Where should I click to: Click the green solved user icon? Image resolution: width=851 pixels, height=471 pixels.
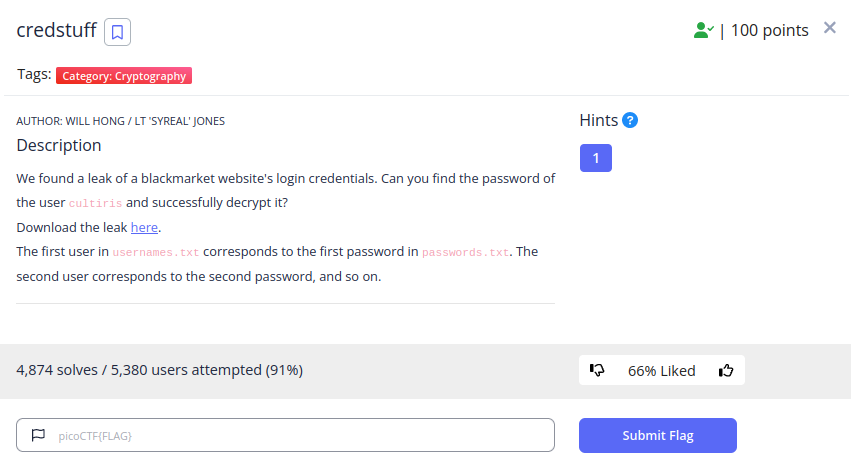pyautogui.click(x=703, y=30)
